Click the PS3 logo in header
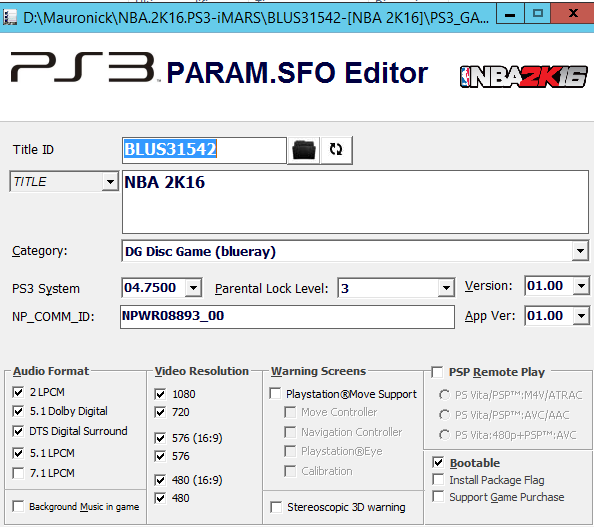594x527 pixels. (83, 67)
